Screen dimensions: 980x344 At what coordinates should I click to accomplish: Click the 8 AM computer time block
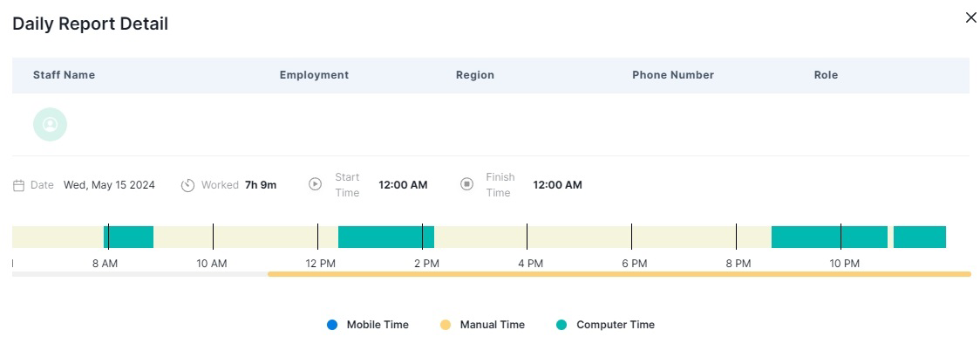(x=129, y=237)
